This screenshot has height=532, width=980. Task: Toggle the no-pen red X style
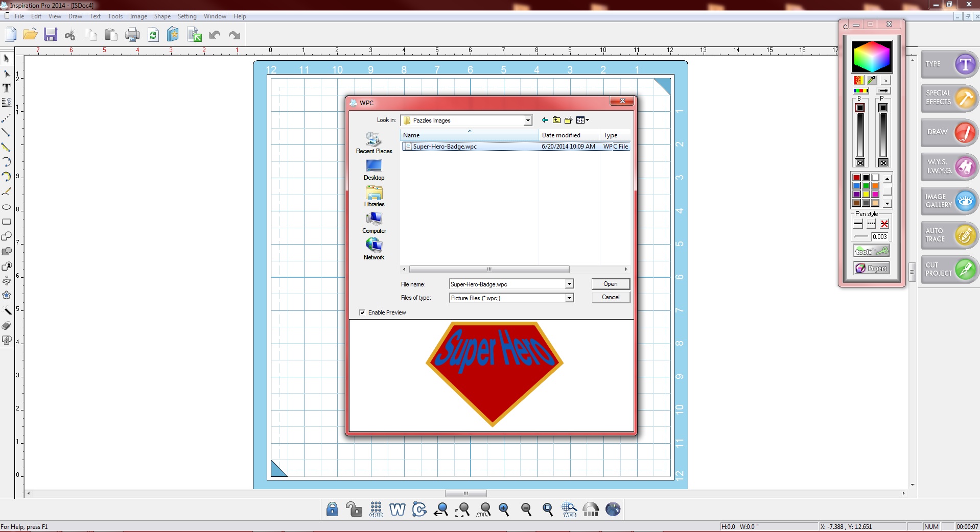click(884, 224)
